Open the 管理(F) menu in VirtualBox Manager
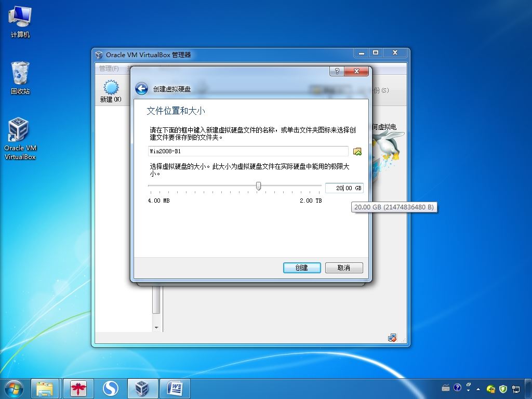Screen dimensions: 532x399 point(109,69)
